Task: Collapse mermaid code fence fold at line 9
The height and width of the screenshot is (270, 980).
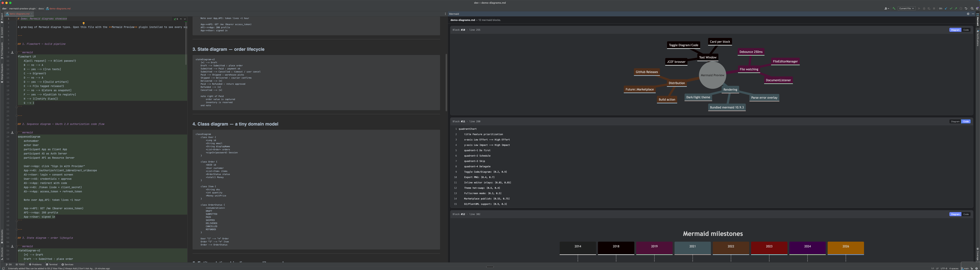Action: click(17, 52)
